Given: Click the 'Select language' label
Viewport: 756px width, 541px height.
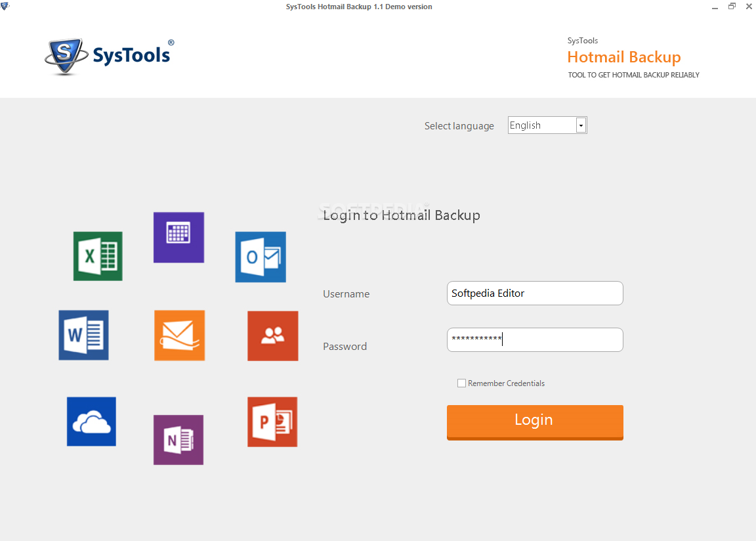Looking at the screenshot, I should tap(459, 126).
